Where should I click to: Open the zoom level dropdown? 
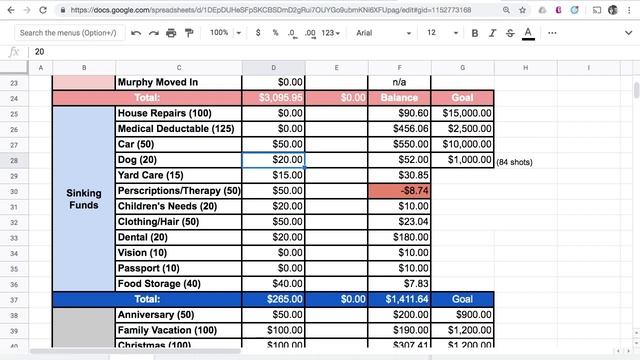[225, 33]
